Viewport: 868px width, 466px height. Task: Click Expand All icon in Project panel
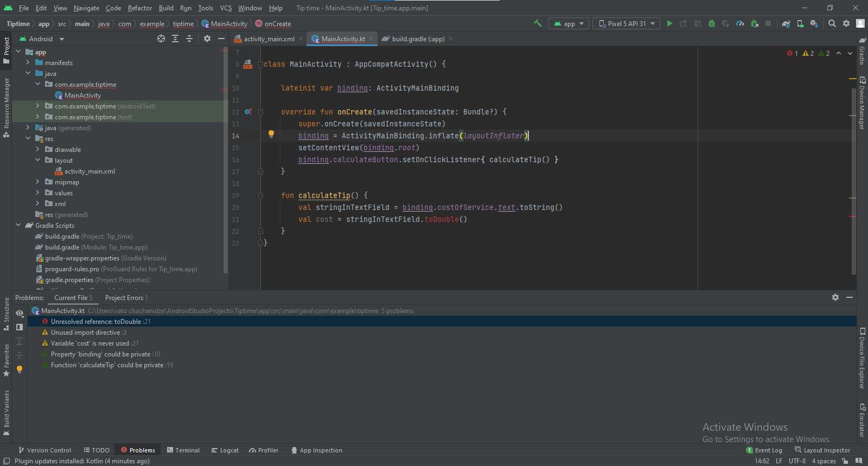click(x=175, y=39)
